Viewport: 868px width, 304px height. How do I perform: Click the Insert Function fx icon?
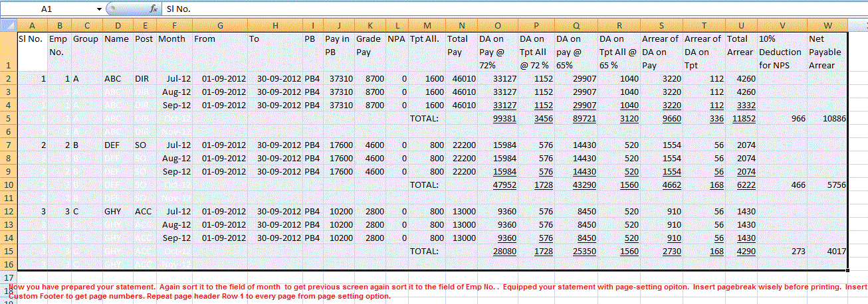point(154,9)
